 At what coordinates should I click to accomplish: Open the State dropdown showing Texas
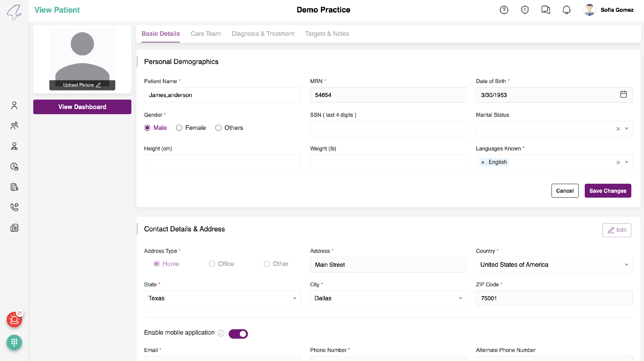click(222, 298)
